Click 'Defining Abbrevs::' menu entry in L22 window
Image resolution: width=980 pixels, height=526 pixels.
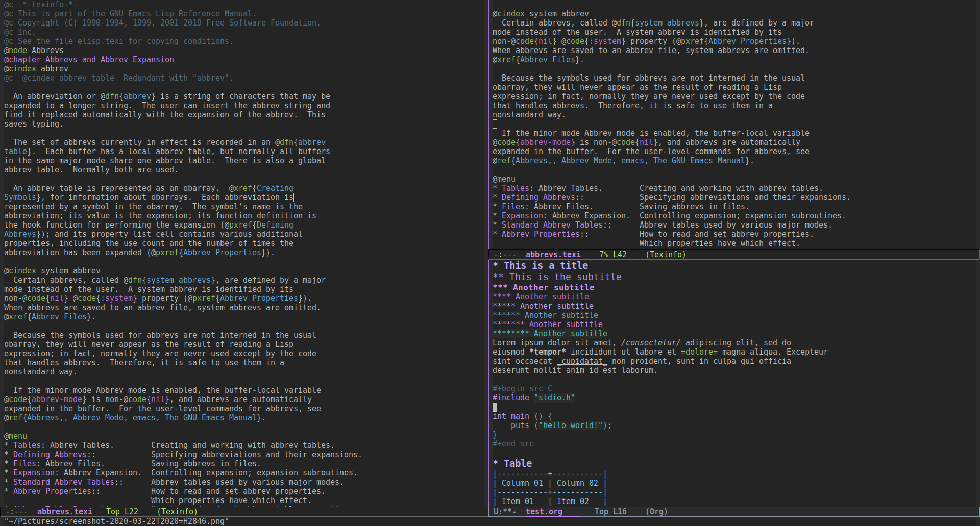tap(54, 454)
